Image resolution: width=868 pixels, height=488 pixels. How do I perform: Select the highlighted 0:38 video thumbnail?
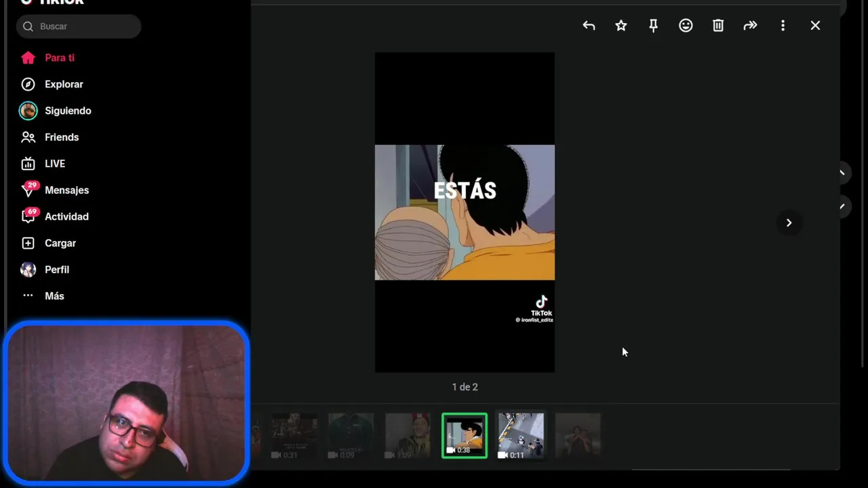465,436
